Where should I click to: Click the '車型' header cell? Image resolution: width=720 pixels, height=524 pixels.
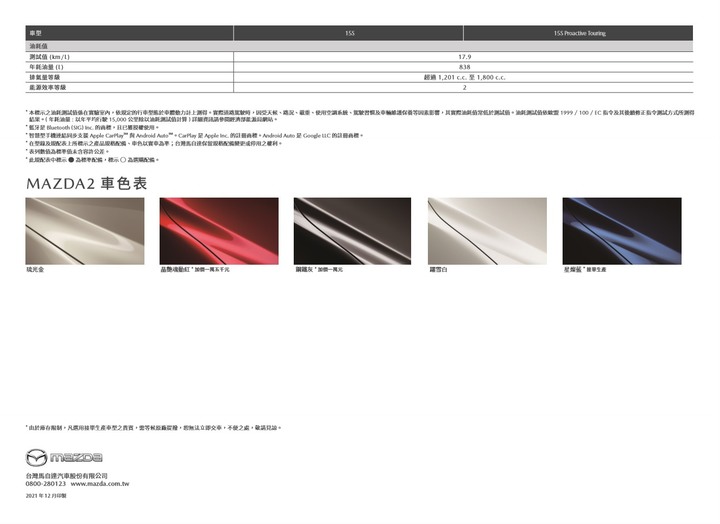(129, 33)
